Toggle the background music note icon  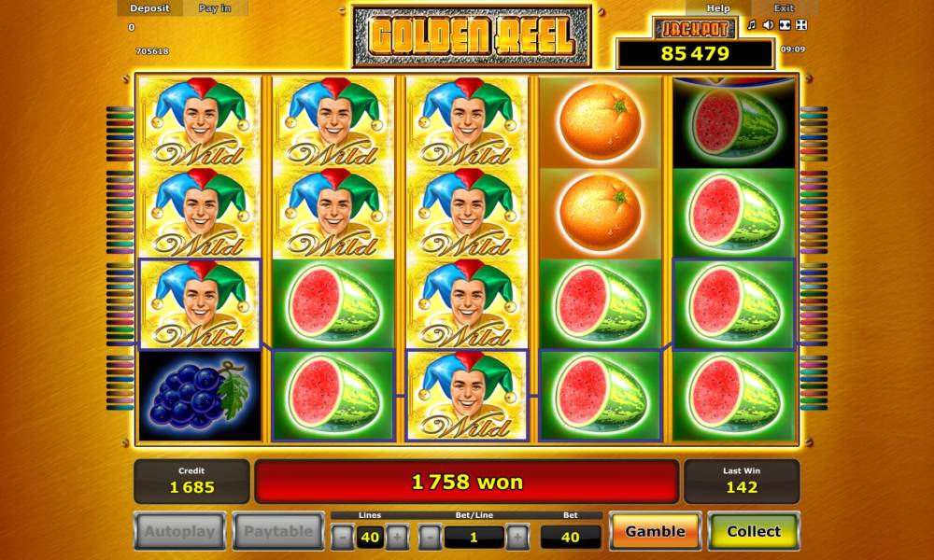click(752, 25)
